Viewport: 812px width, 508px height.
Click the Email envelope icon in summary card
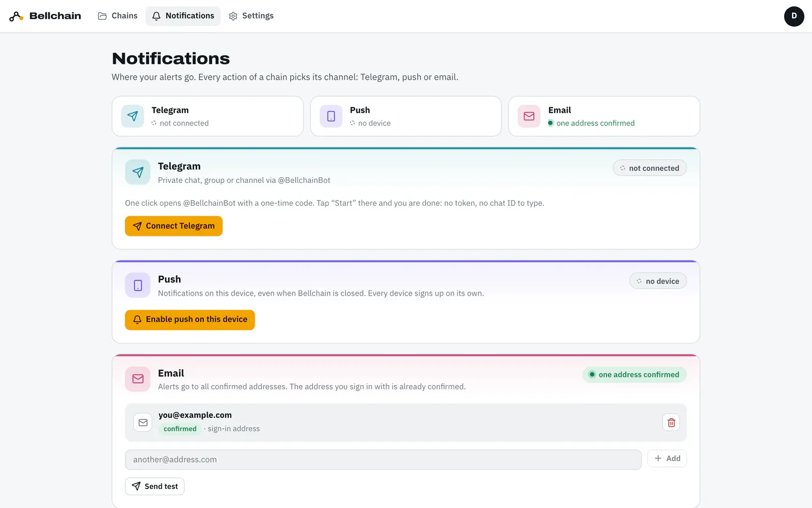(x=529, y=116)
